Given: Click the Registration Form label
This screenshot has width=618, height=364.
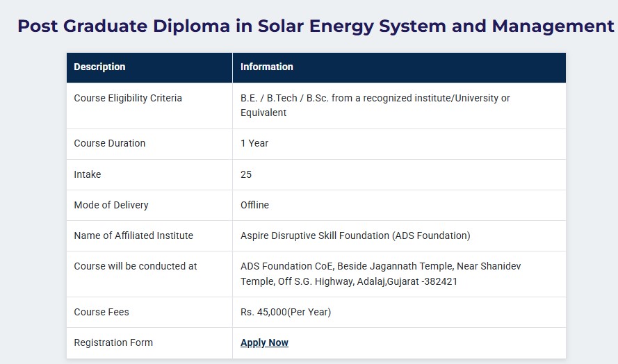Looking at the screenshot, I should click(x=113, y=342).
